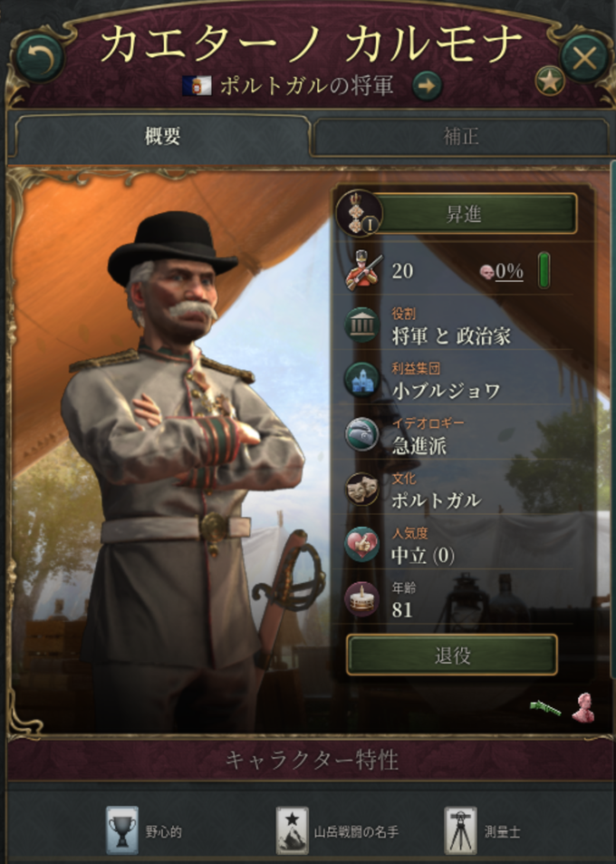This screenshot has height=864, width=616.
Task: Click the back arrow icon
Action: [39, 58]
